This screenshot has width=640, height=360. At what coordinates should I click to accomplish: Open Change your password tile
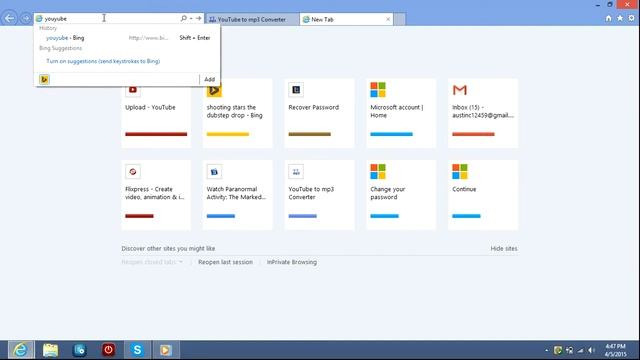pos(401,195)
